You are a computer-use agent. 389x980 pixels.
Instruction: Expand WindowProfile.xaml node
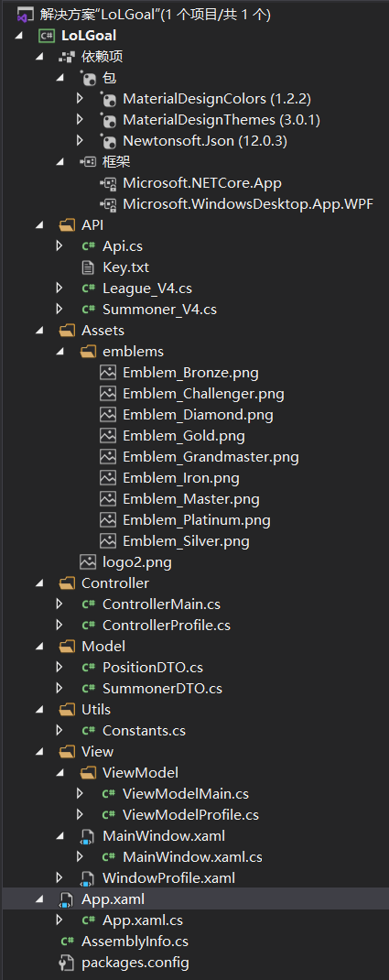point(59,877)
